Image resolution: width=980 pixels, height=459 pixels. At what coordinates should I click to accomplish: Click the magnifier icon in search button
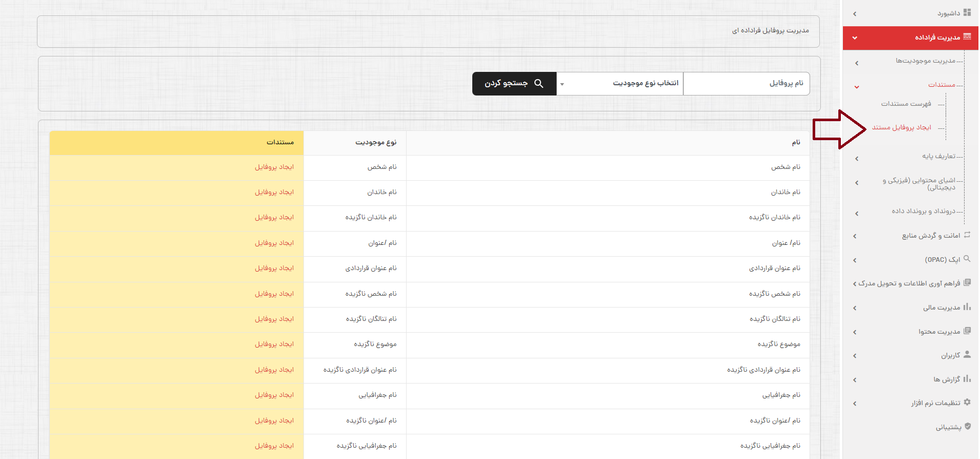click(539, 83)
